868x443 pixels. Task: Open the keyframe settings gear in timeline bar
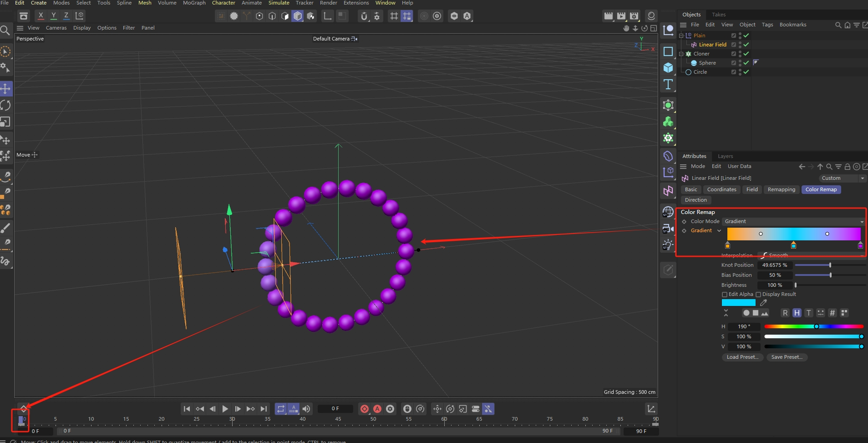[x=390, y=409]
